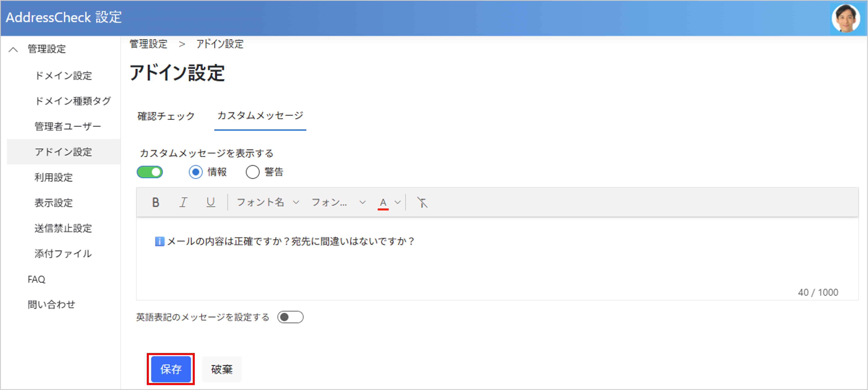Image resolution: width=868 pixels, height=390 pixels.
Task: Expand the font color dropdown arrow
Action: pyautogui.click(x=398, y=202)
